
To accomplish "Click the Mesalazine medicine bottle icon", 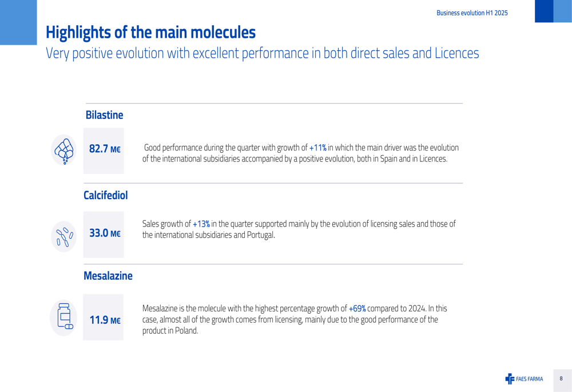I will click(x=63, y=318).
